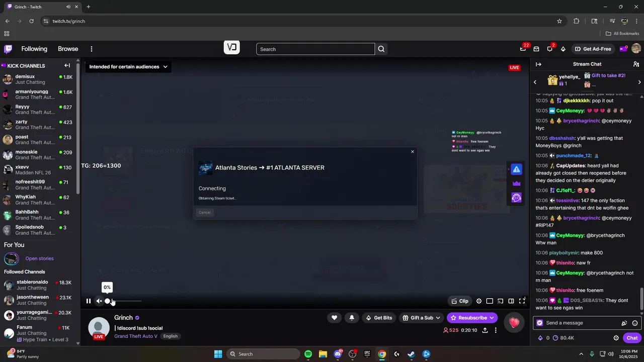
Task: Click the Cancel button in connecting dialog
Action: [205, 212]
